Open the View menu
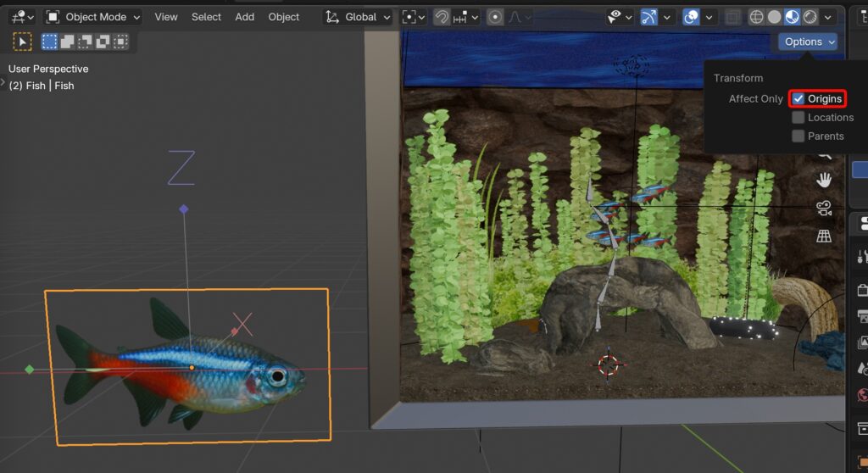This screenshot has height=473, width=868. pos(166,17)
